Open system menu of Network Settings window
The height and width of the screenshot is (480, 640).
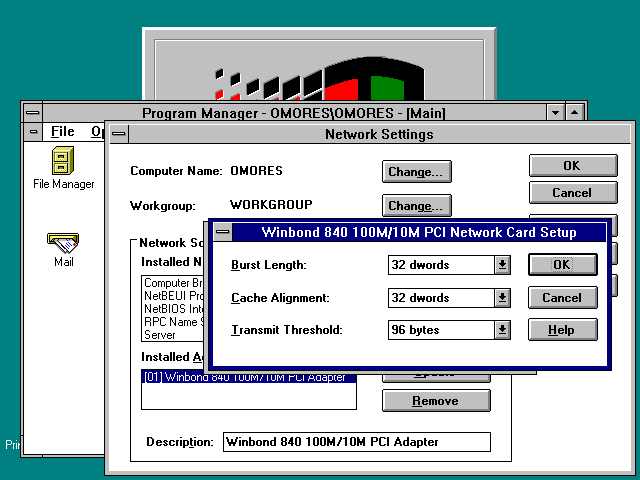click(x=119, y=134)
